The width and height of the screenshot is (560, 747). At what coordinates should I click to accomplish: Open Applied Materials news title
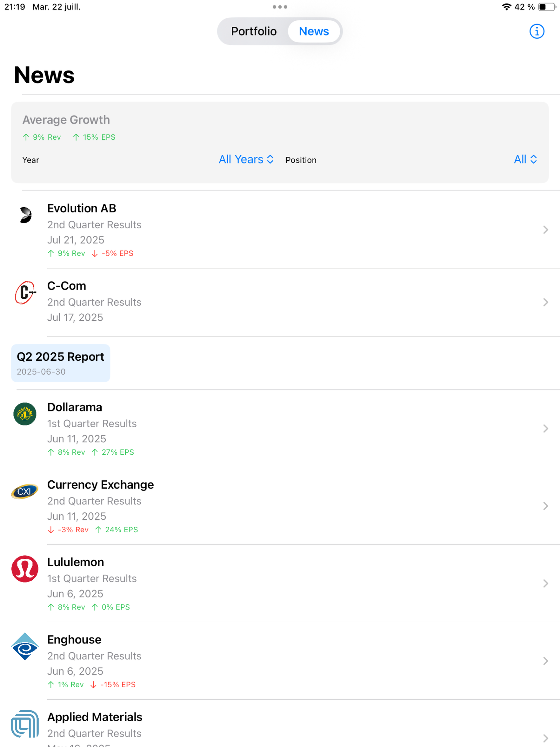pos(95,717)
